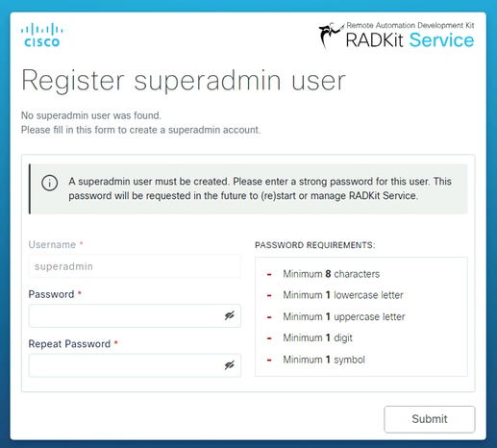Click the "Minimum 1 uppercase letter" requirement
Image resolution: width=497 pixels, height=448 pixels.
tap(344, 316)
